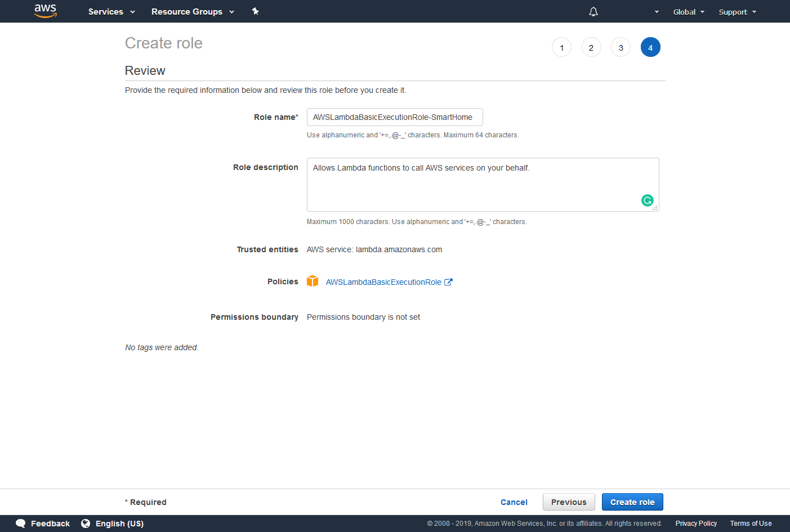This screenshot has width=790, height=532.
Task: Click the 'Role description' field label
Action: [x=266, y=167]
